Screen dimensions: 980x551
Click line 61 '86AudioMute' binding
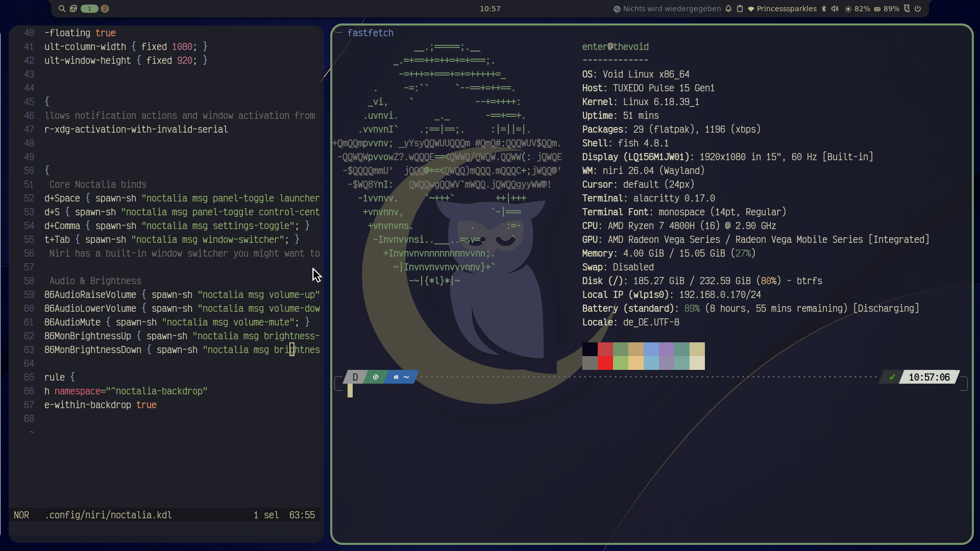pos(177,322)
